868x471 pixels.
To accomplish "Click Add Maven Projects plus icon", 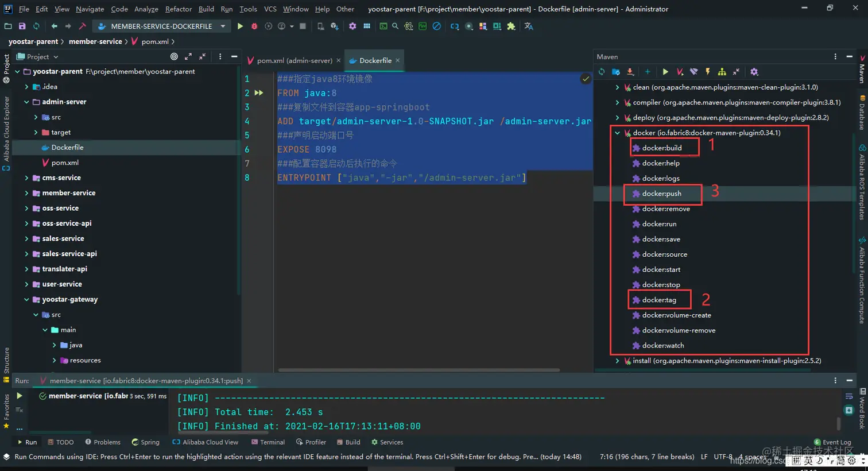I will (648, 72).
